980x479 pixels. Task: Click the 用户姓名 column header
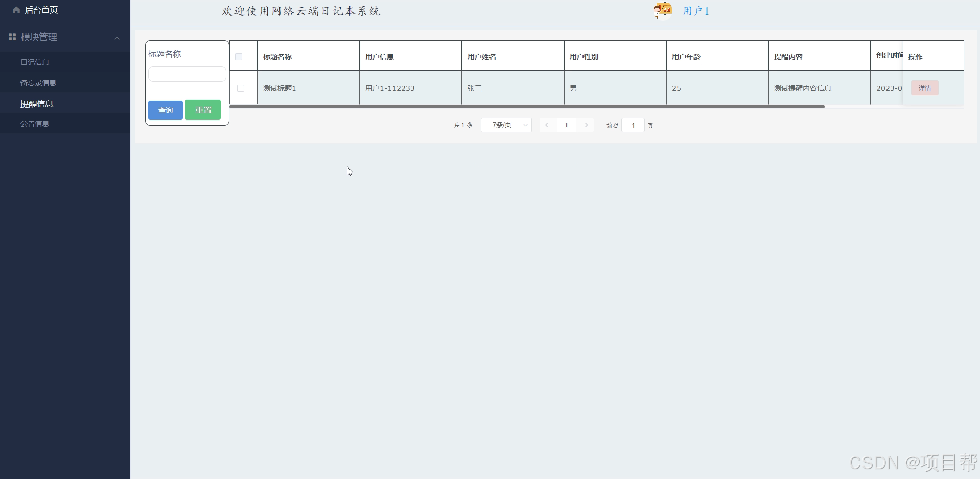tap(513, 56)
